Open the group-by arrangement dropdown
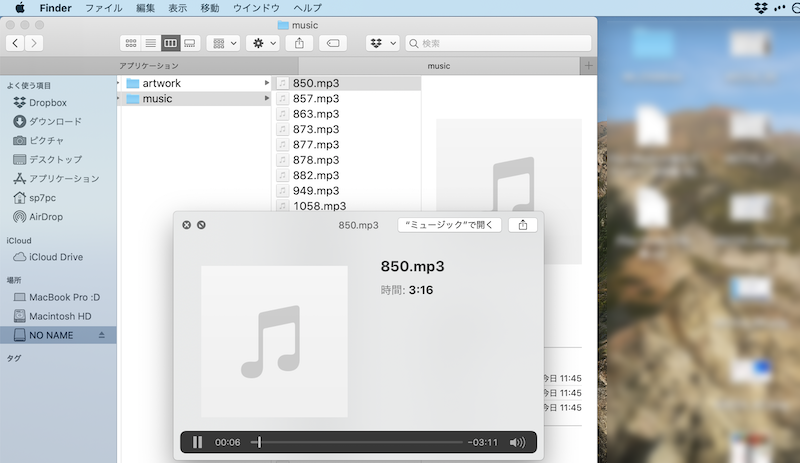Screen dimensions: 800x463 (222, 43)
